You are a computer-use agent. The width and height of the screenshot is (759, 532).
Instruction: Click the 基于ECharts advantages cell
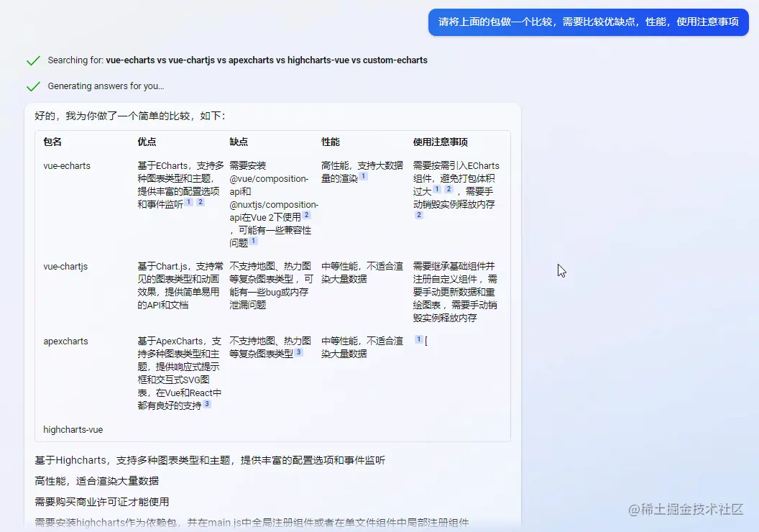(x=180, y=185)
